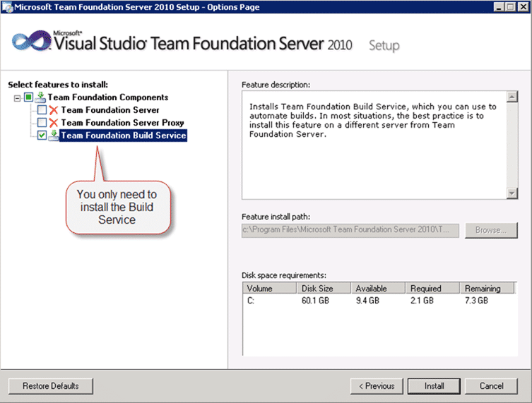Click the Feature install path field
Image resolution: width=532 pixels, height=403 pixels.
pyautogui.click(x=350, y=230)
